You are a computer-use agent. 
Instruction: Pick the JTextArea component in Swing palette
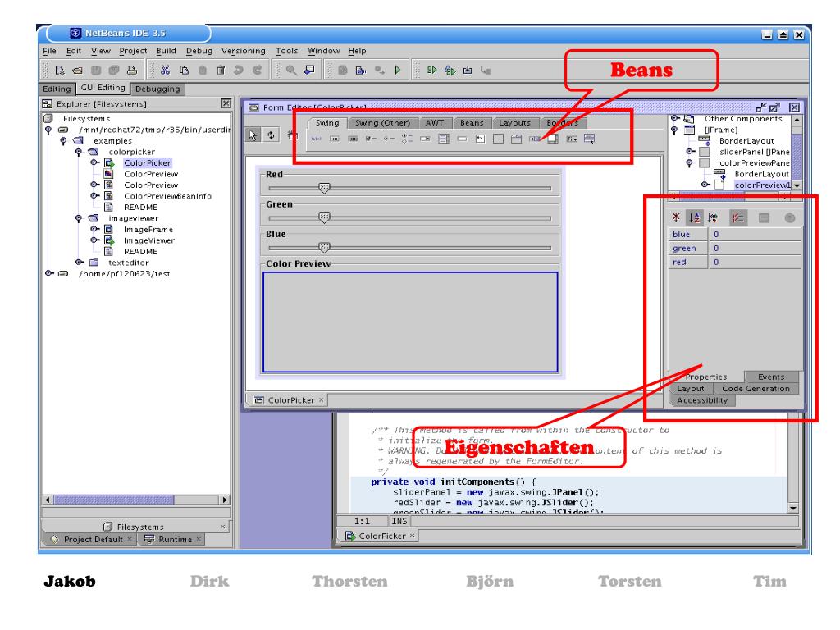tap(481, 139)
